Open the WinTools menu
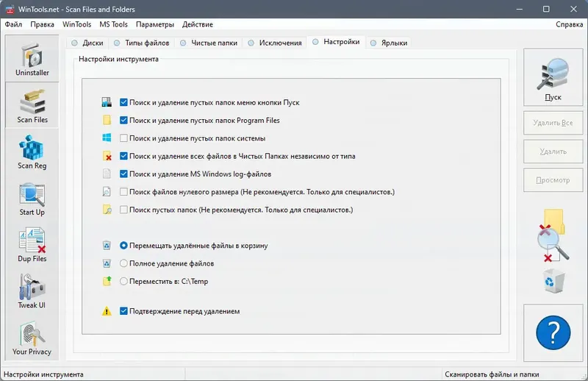Screen dimensions: 588x381 point(76,24)
